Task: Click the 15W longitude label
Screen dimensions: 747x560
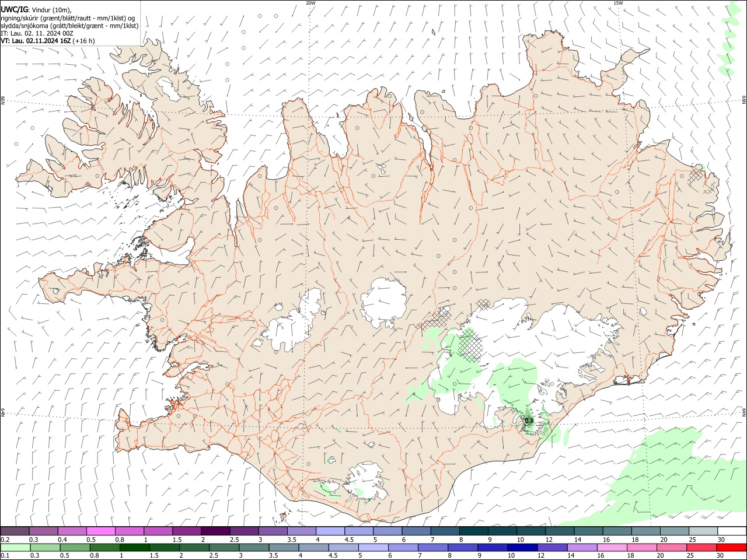Action: (x=617, y=3)
